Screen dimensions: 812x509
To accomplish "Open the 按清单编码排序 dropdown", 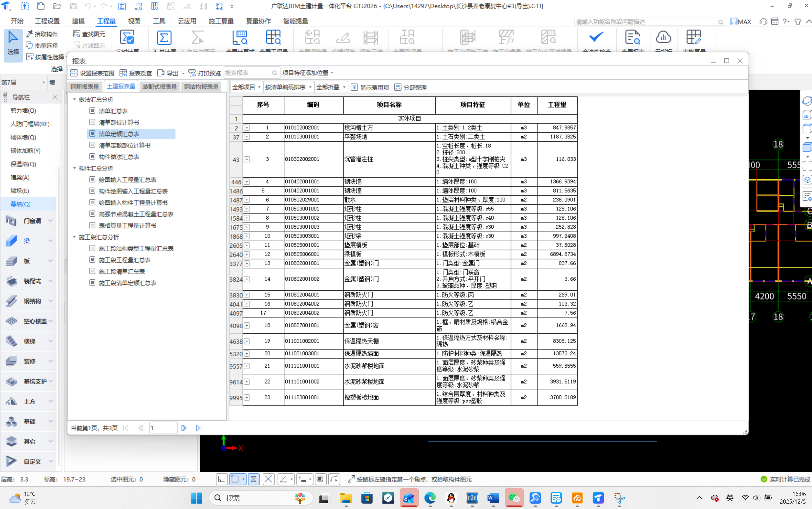I will [288, 88].
